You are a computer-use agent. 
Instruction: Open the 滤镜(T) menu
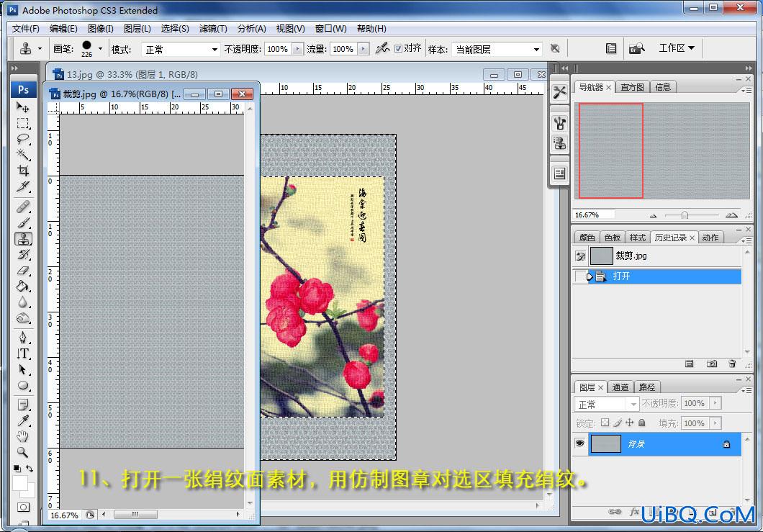tap(213, 29)
